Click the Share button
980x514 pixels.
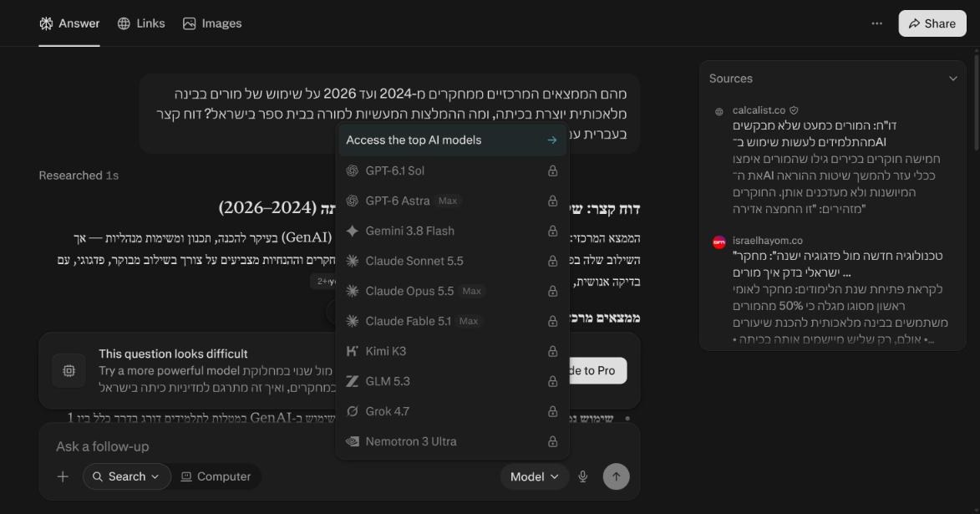932,23
